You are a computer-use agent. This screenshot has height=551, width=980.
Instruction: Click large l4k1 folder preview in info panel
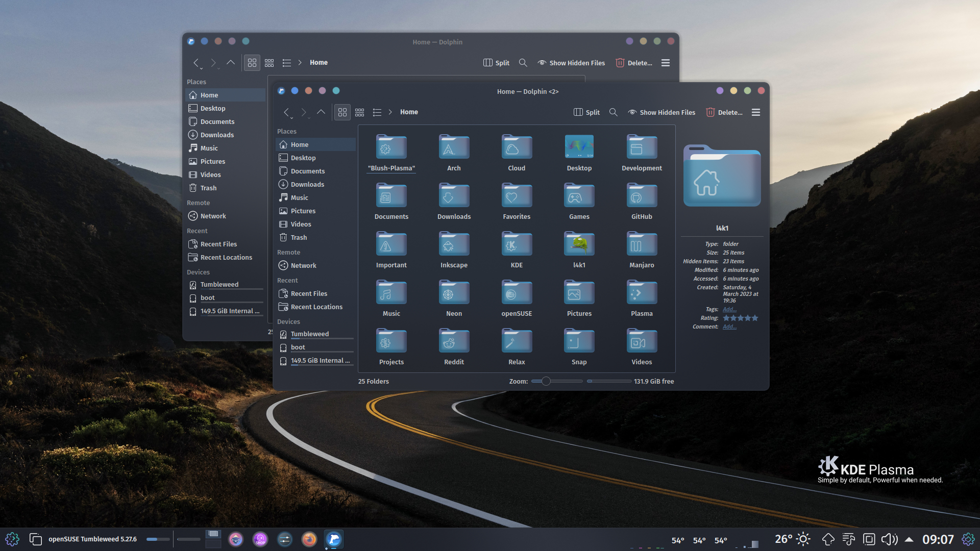click(x=722, y=176)
